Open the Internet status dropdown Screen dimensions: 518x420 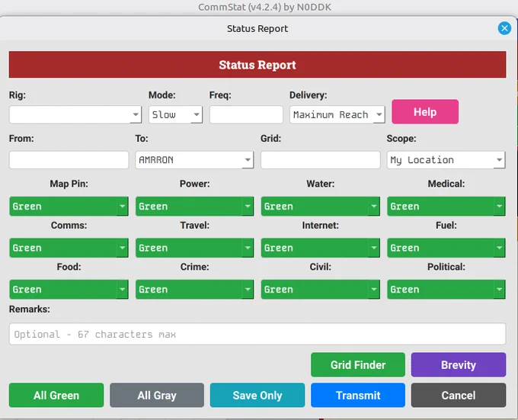pyautogui.click(x=321, y=248)
